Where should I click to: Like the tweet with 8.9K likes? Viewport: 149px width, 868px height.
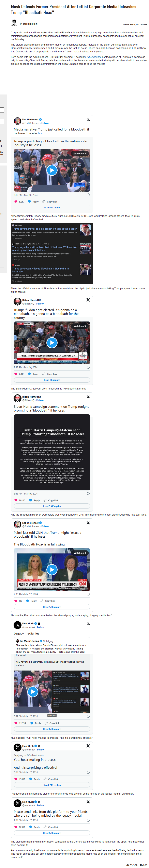(16, 202)
